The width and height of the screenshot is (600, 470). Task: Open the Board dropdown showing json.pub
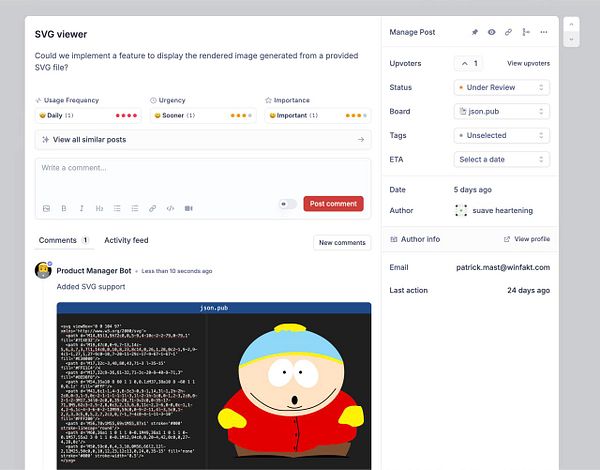pos(502,111)
